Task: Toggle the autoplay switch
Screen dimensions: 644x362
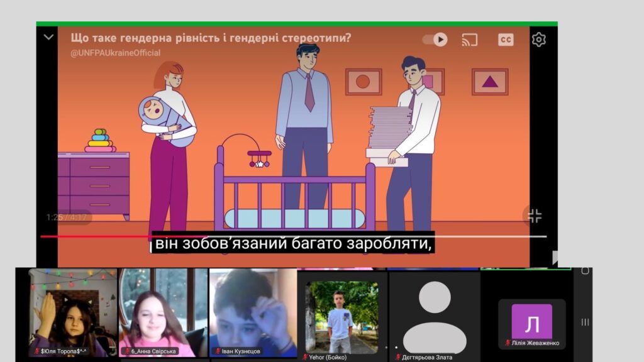Action: coord(435,40)
